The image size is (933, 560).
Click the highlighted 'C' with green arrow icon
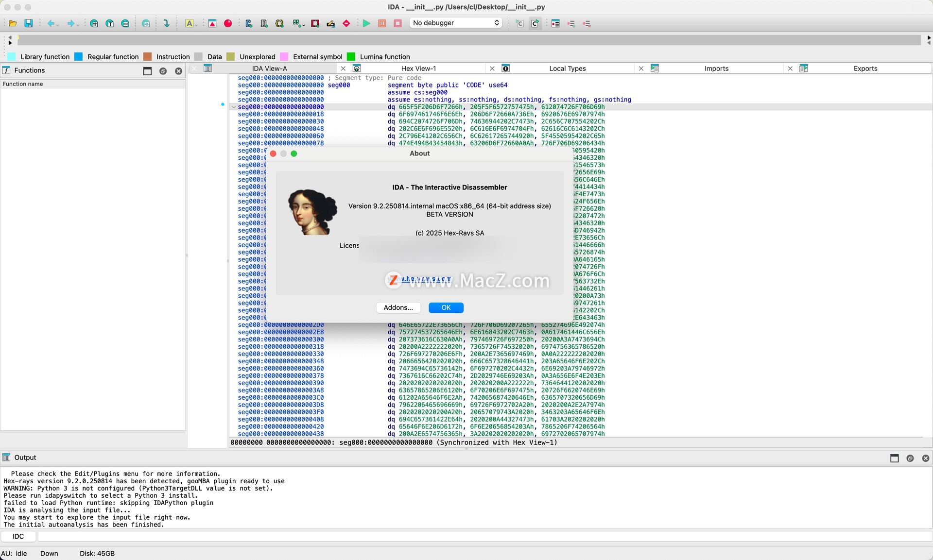click(x=535, y=23)
